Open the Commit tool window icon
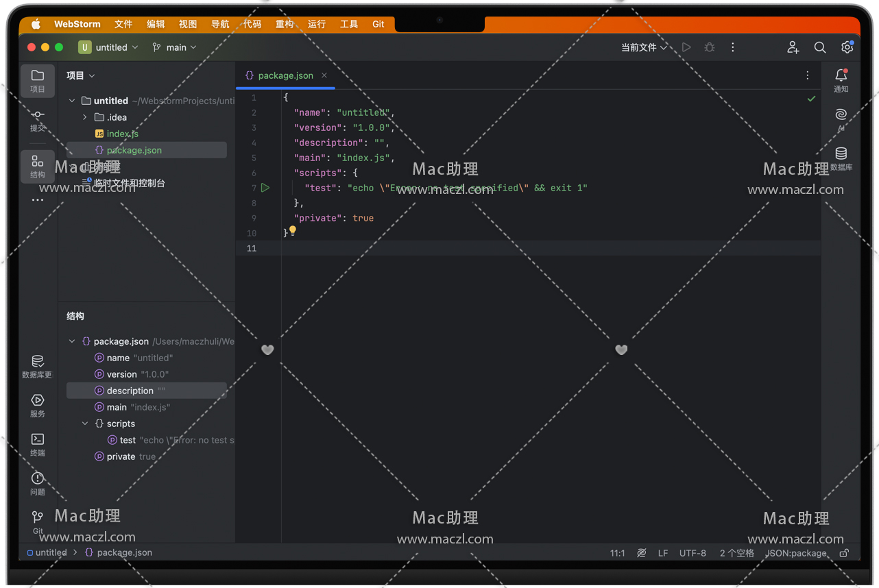 38,119
